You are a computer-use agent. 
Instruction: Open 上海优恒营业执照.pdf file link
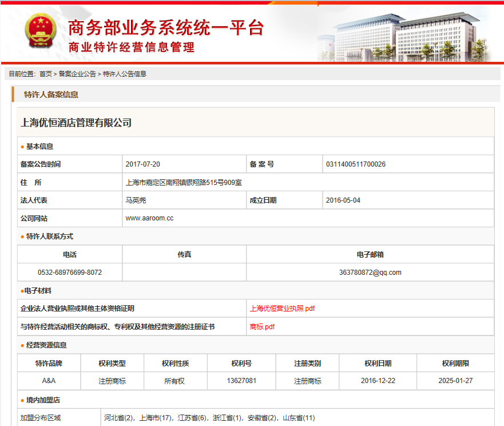[282, 309]
